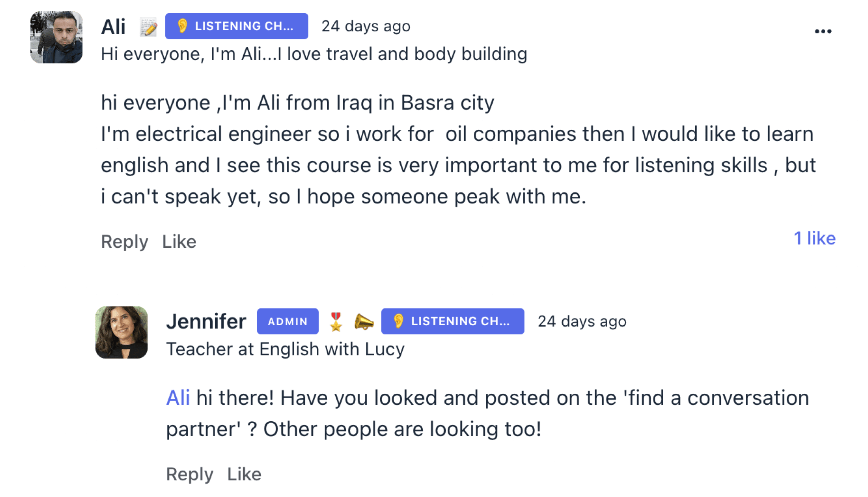Click 'Teacher at English with Lucy' headline
This screenshot has width=868, height=497.
(x=285, y=349)
